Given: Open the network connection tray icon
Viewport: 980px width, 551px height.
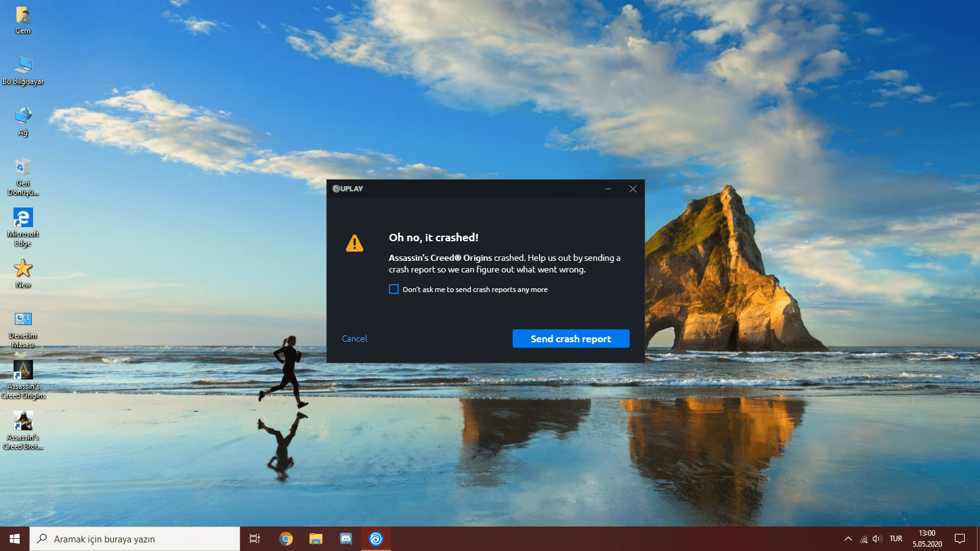Looking at the screenshot, I should point(864,539).
